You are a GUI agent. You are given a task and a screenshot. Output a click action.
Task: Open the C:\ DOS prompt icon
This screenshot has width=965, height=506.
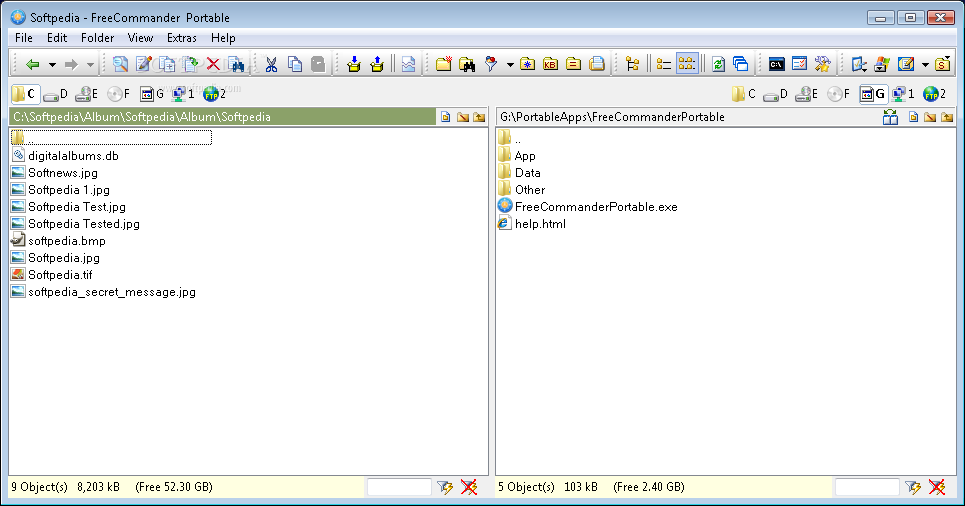pos(776,64)
